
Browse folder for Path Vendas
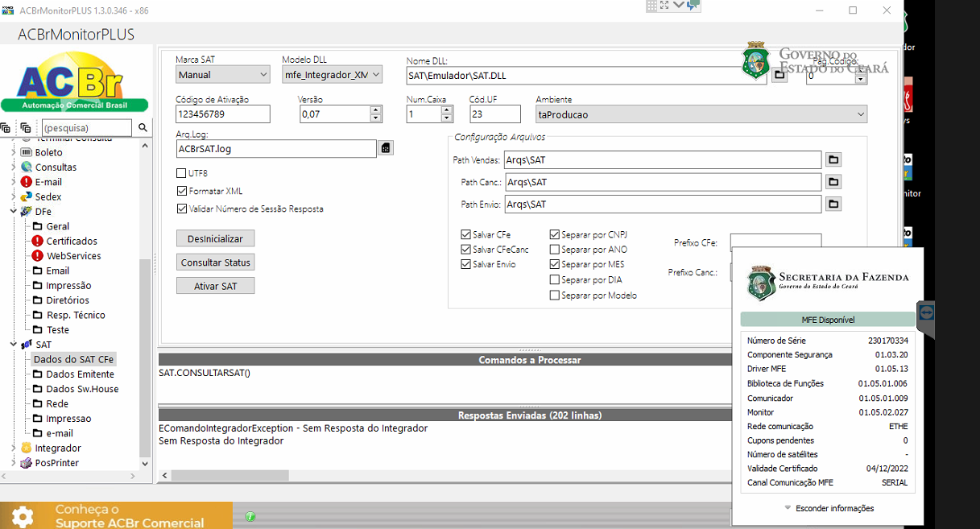[x=833, y=160]
